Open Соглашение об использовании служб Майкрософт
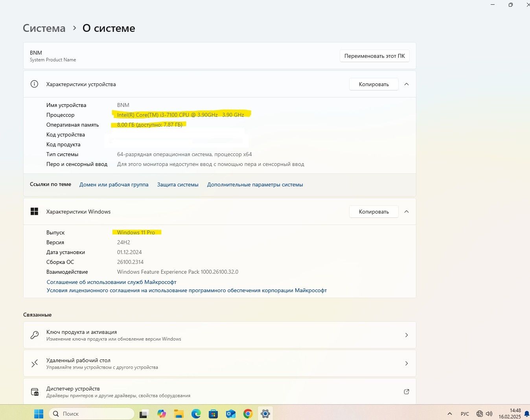The height and width of the screenshot is (420, 530). [x=112, y=282]
